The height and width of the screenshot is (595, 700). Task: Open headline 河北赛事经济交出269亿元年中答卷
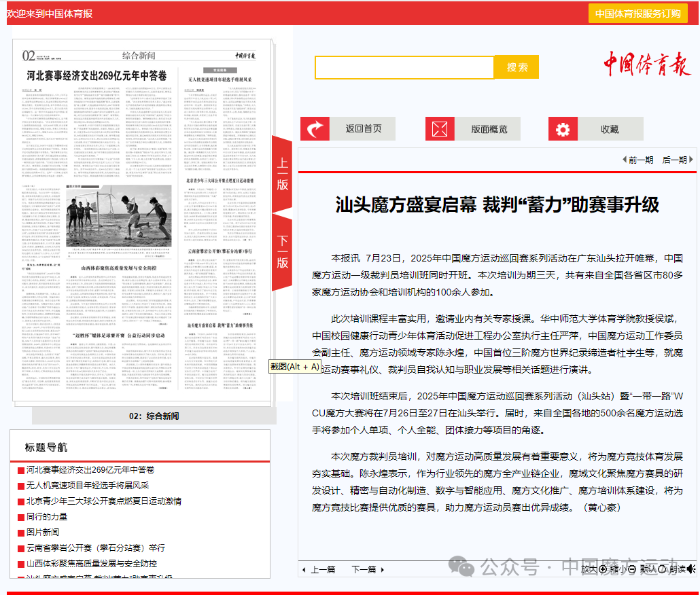coord(90,470)
